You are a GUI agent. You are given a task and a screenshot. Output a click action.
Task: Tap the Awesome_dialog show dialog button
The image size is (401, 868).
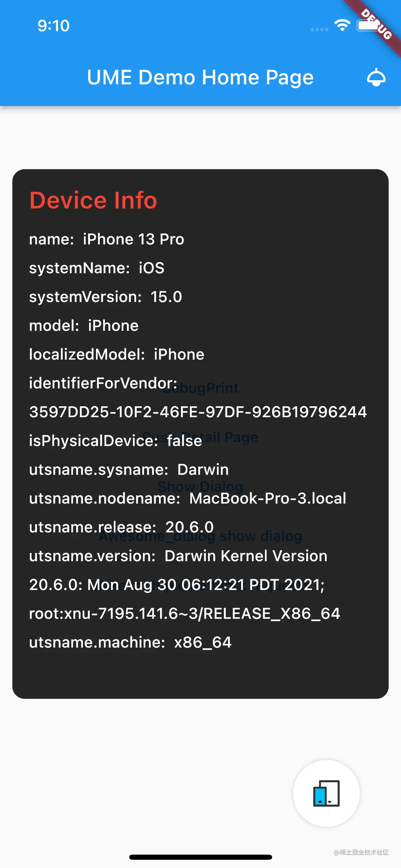click(200, 536)
